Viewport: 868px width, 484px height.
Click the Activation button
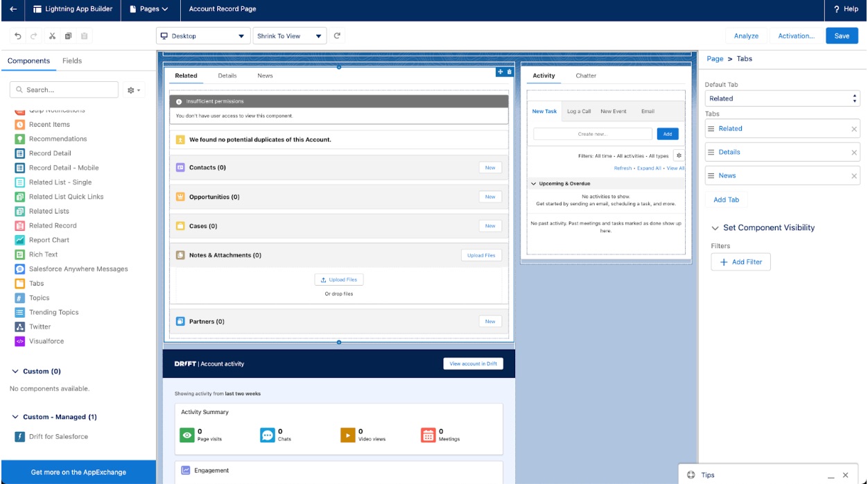coord(796,36)
